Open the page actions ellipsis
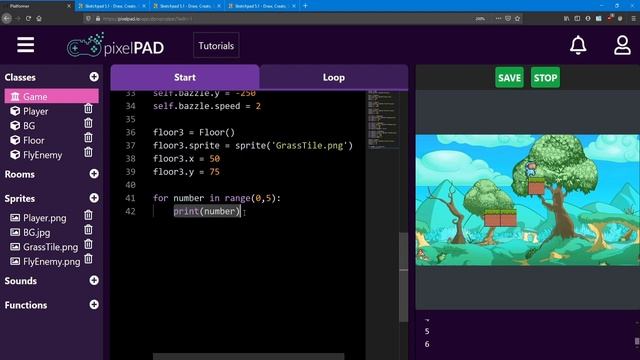 (x=498, y=18)
